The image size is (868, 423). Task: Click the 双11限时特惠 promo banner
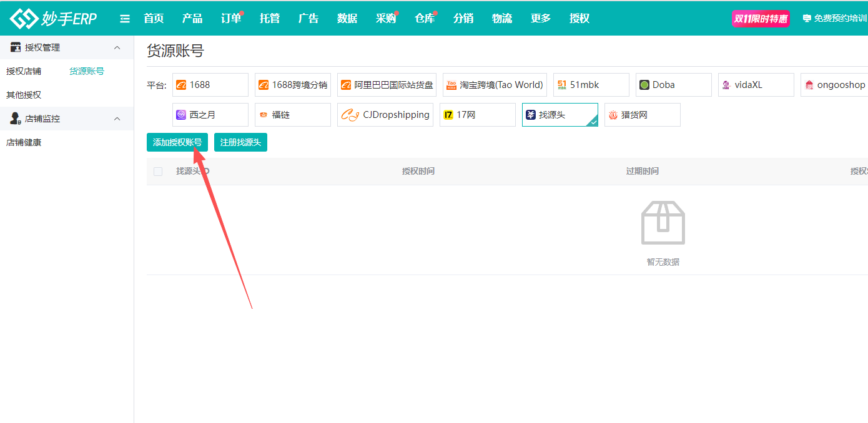point(761,19)
